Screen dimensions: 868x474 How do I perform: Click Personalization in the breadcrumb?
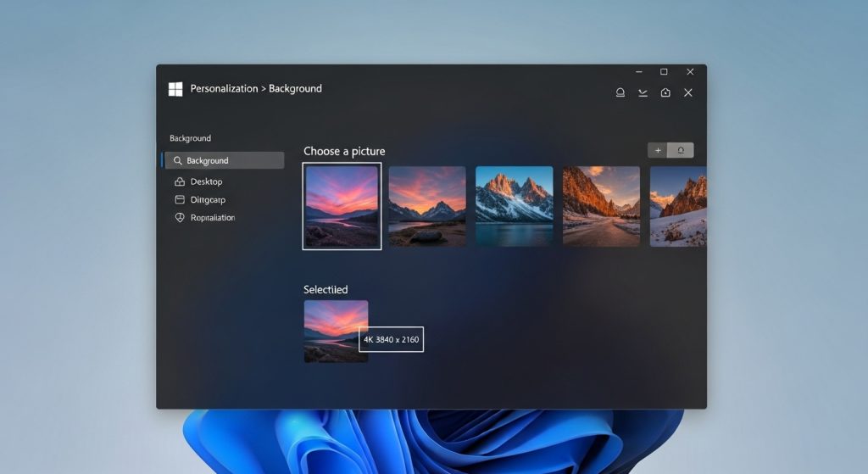tap(224, 88)
